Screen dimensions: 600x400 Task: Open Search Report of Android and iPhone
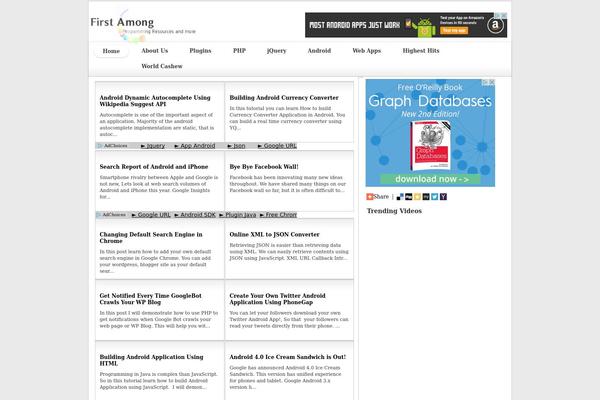tap(154, 167)
